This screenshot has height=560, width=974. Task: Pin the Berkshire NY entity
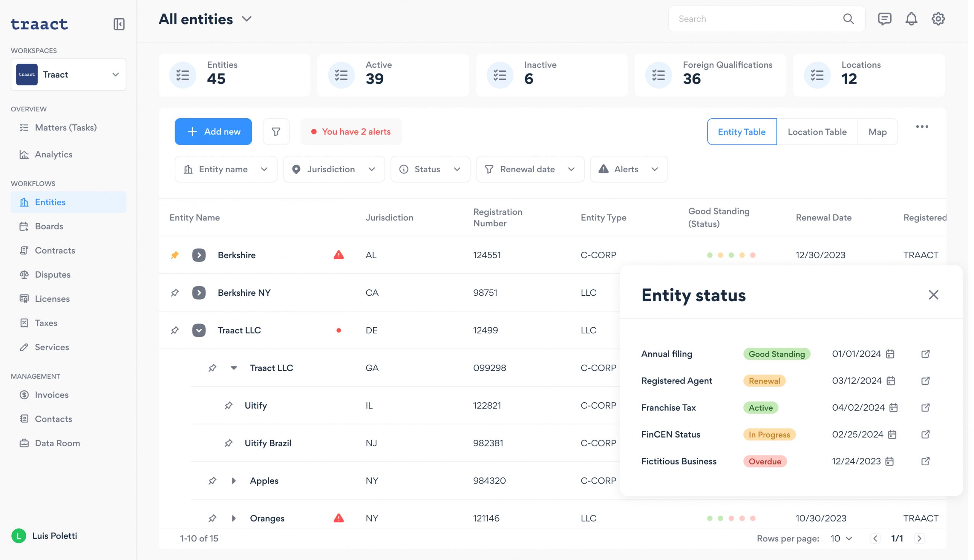(x=175, y=293)
